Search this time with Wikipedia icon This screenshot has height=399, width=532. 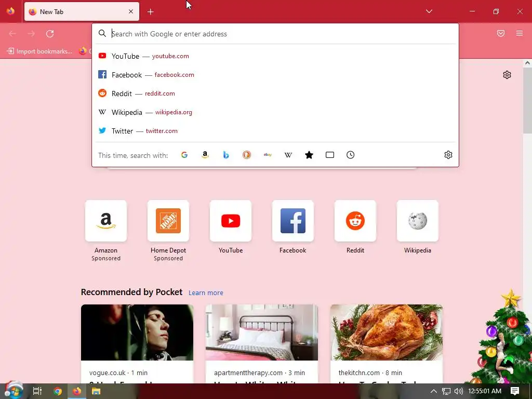(x=288, y=155)
